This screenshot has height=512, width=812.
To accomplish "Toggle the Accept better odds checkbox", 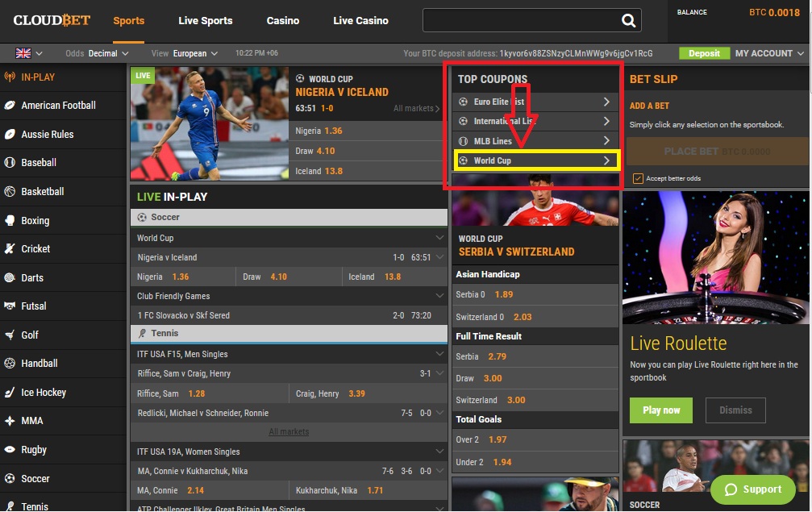I will pos(638,178).
